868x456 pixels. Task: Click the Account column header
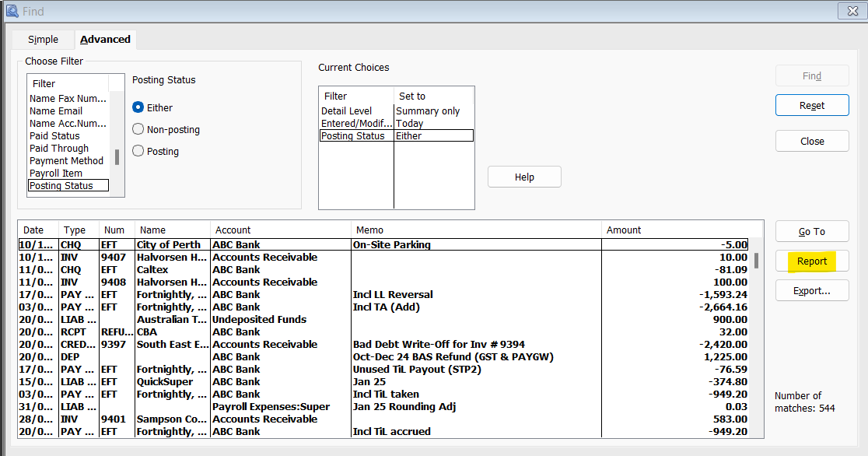281,230
